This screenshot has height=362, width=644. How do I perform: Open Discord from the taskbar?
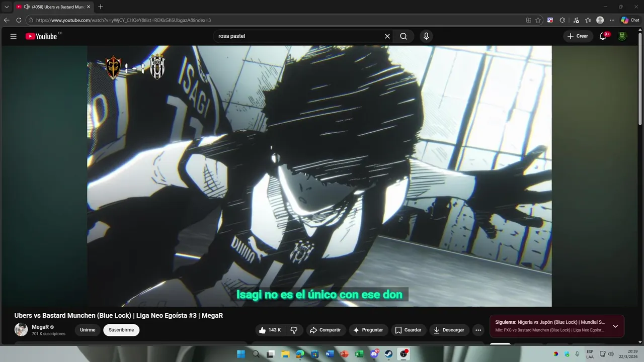pyautogui.click(x=374, y=354)
